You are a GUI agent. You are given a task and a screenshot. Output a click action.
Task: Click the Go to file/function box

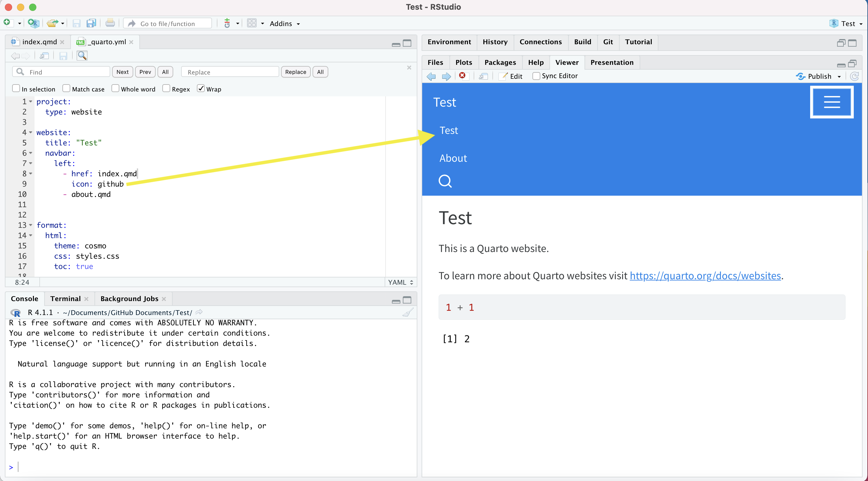168,24
